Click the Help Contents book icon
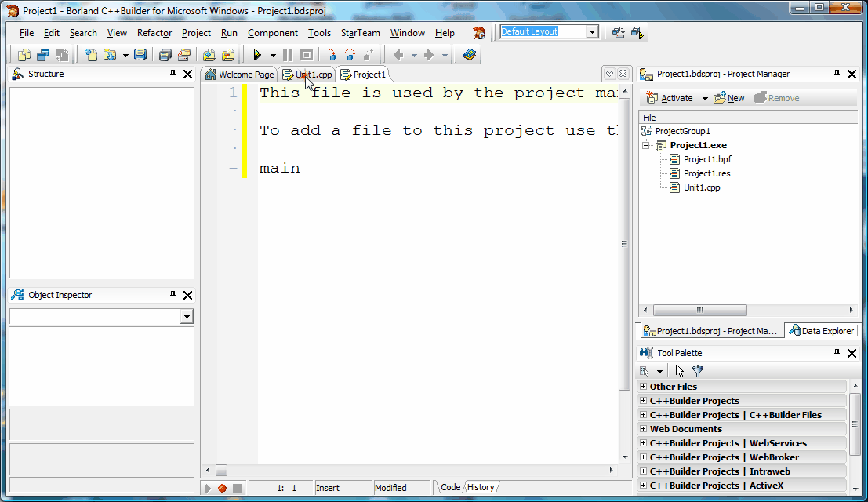This screenshot has height=502, width=868. 470,55
